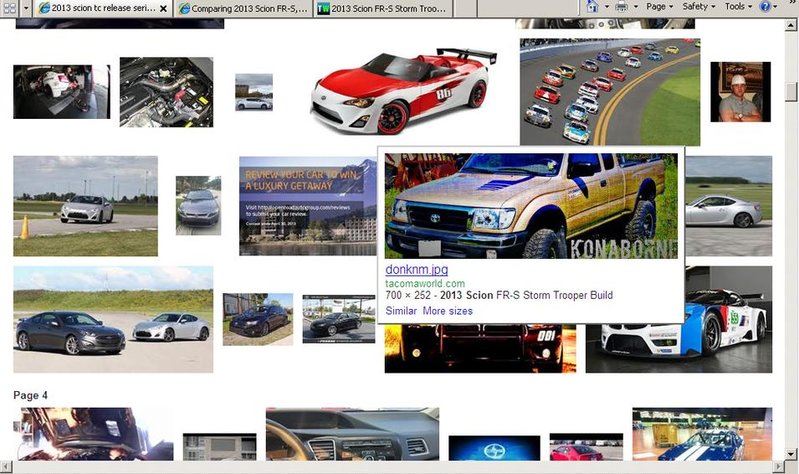Expand the Home button dropdown arrow
Image resolution: width=799 pixels, height=474 pixels.
(606, 7)
